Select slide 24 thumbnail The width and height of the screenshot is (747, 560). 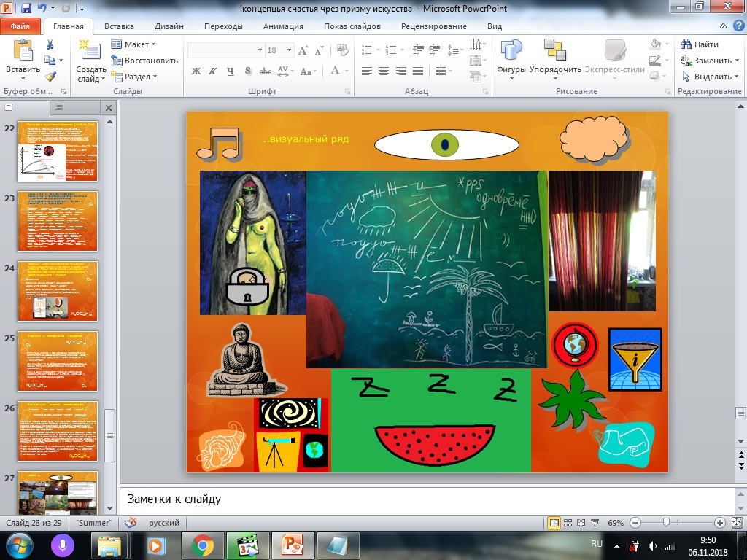(x=58, y=291)
